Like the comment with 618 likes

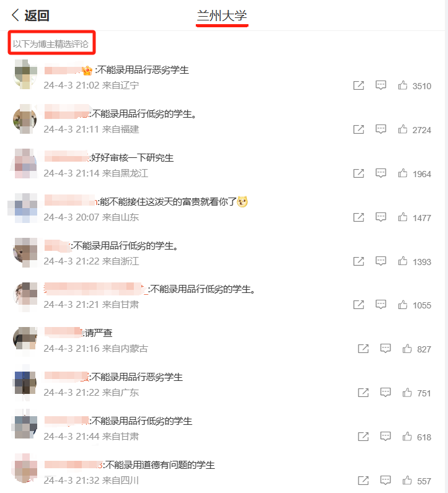[x=407, y=437]
